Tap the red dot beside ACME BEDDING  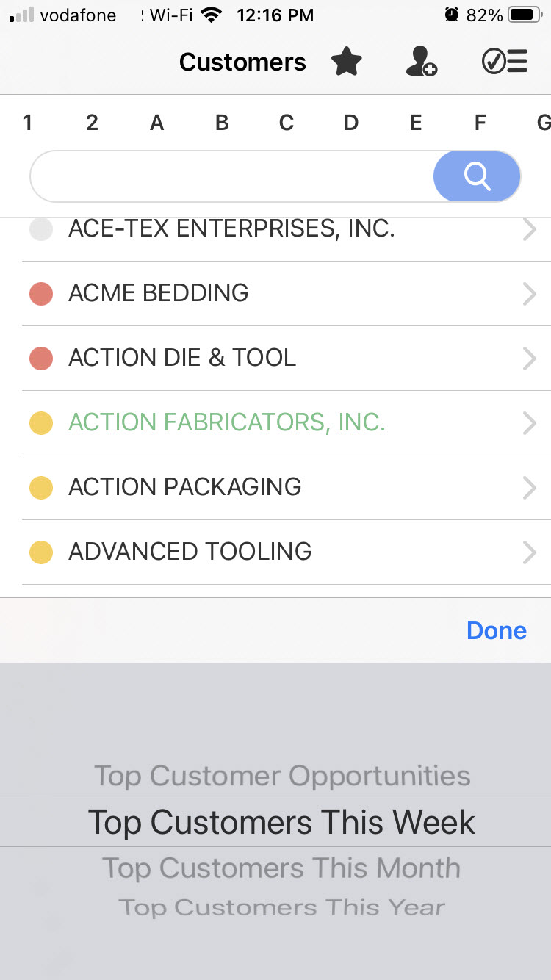click(41, 294)
